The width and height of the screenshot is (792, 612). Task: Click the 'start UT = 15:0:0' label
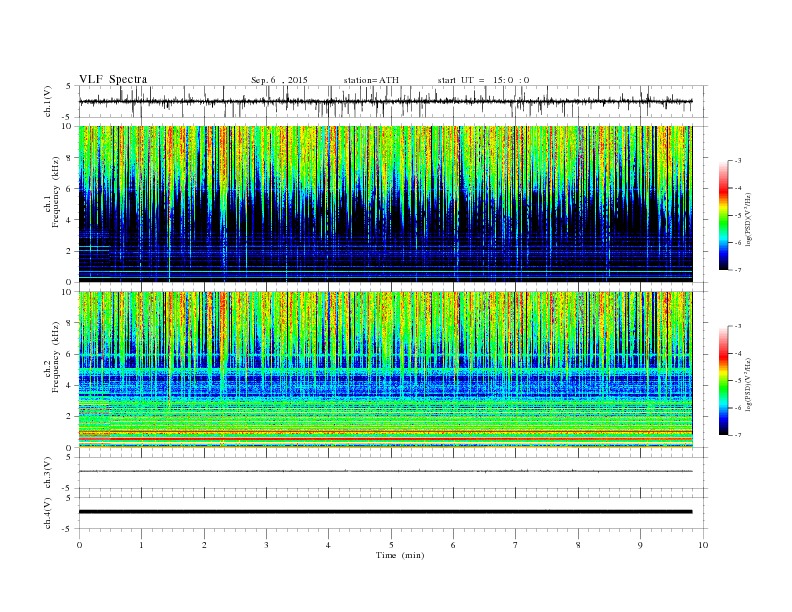click(x=483, y=80)
